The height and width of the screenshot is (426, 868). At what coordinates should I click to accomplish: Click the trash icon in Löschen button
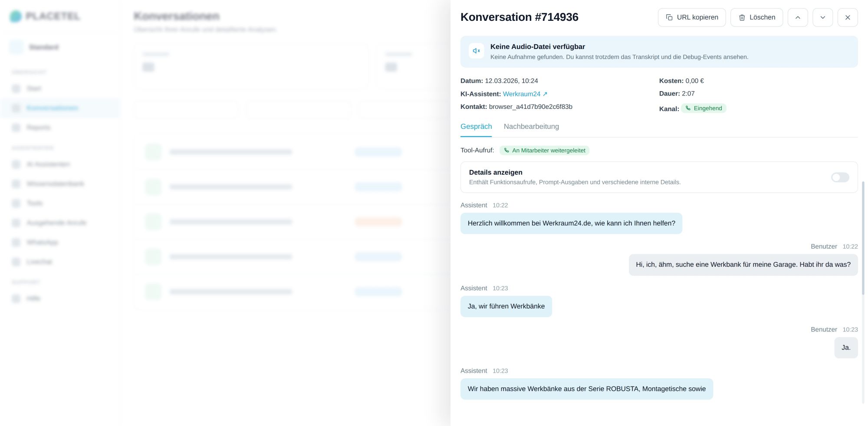(742, 17)
